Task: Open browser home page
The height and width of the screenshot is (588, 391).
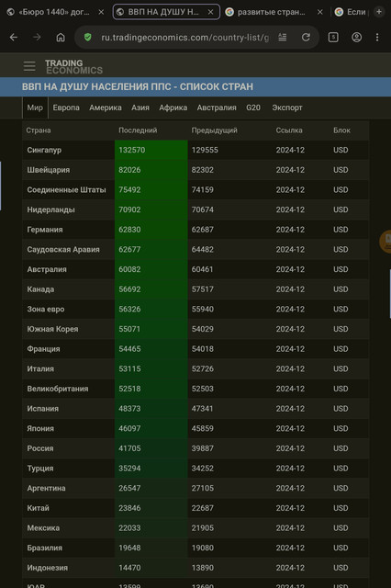Action: pos(61,37)
